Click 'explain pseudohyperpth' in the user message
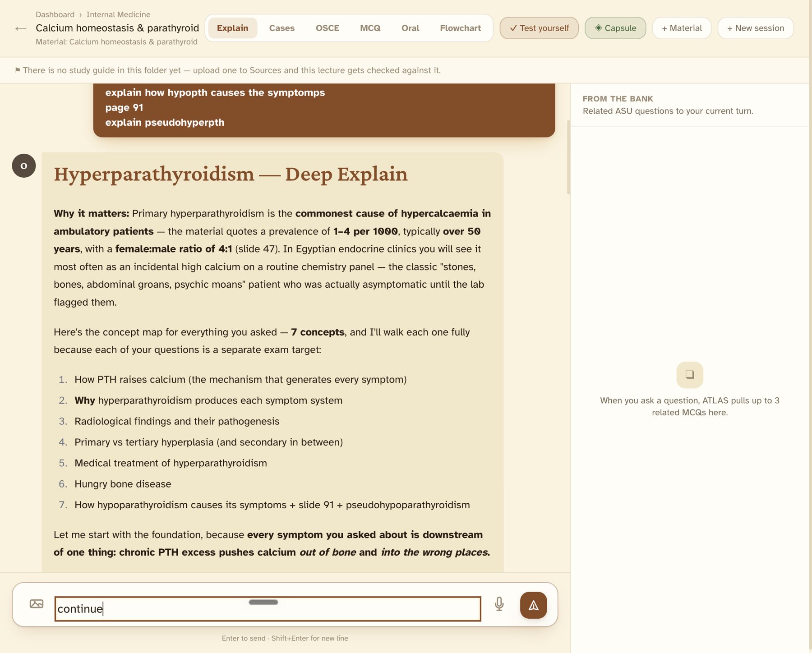 [165, 122]
